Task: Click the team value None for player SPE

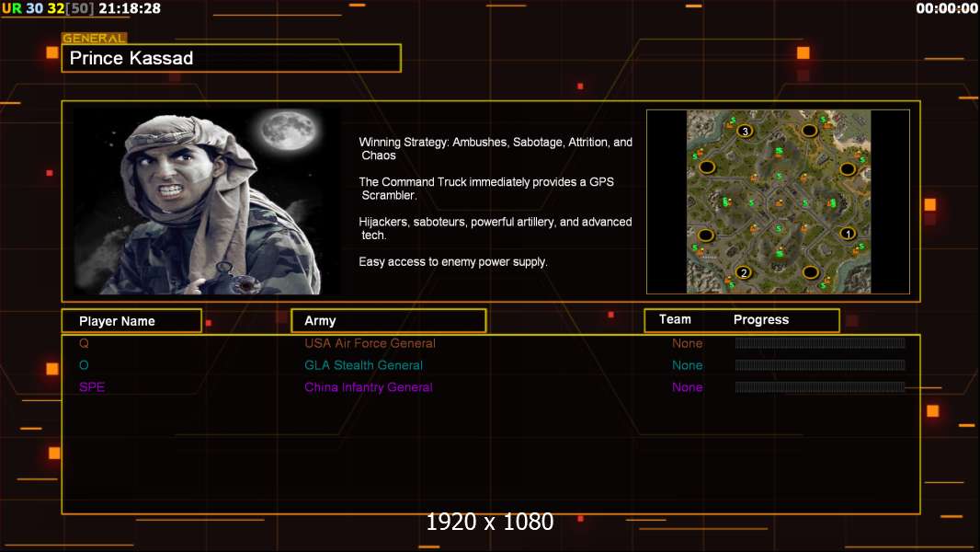Action: pyautogui.click(x=688, y=387)
